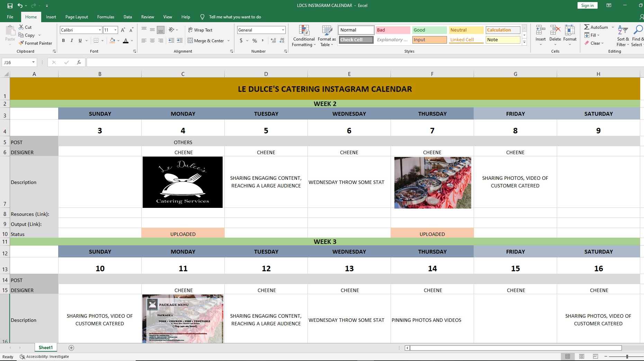Apply the Bad cell style

pos(393,30)
